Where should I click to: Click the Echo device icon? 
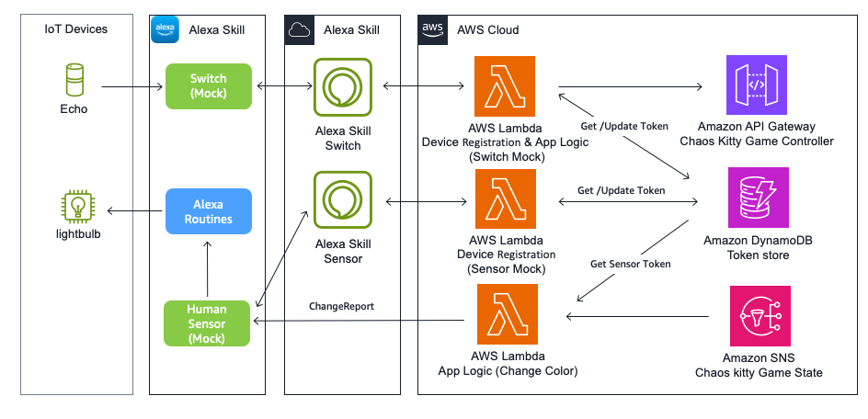(x=75, y=80)
